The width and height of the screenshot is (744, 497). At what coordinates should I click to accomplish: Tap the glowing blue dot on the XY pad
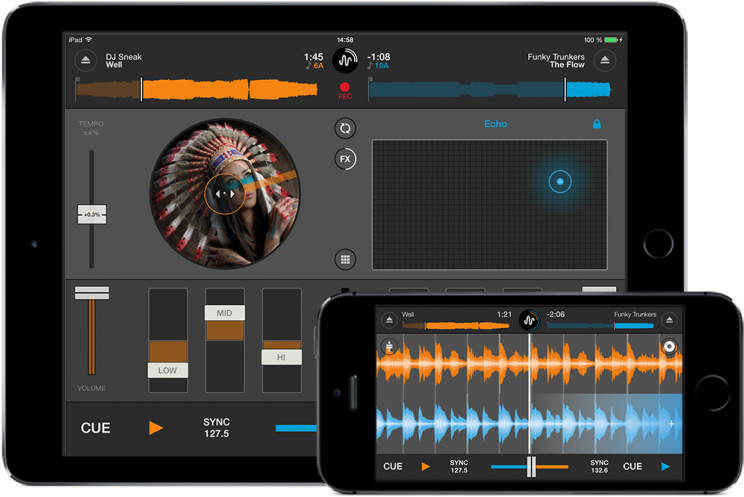click(560, 181)
